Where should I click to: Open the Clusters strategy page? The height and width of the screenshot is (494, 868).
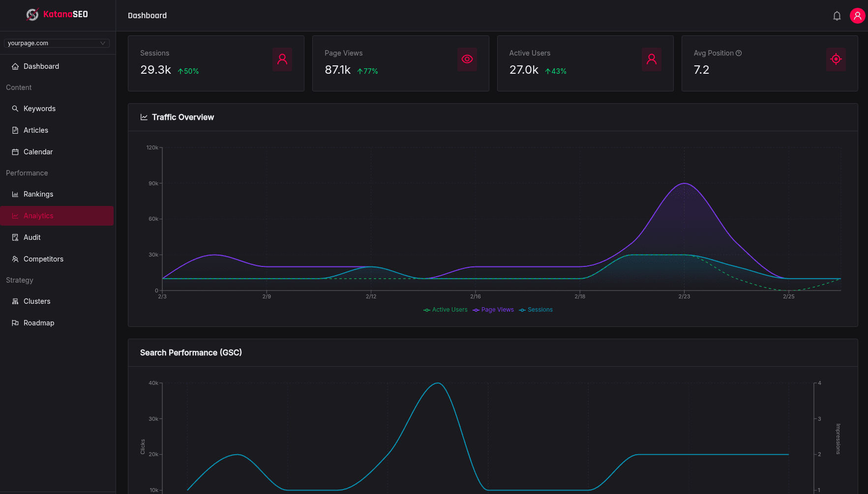(x=37, y=301)
